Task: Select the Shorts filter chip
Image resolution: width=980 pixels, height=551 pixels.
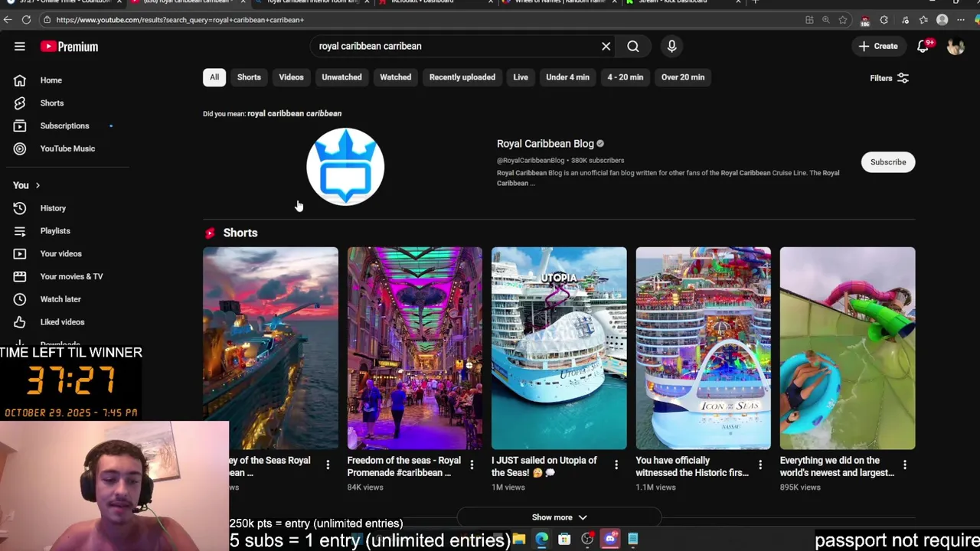Action: 249,77
